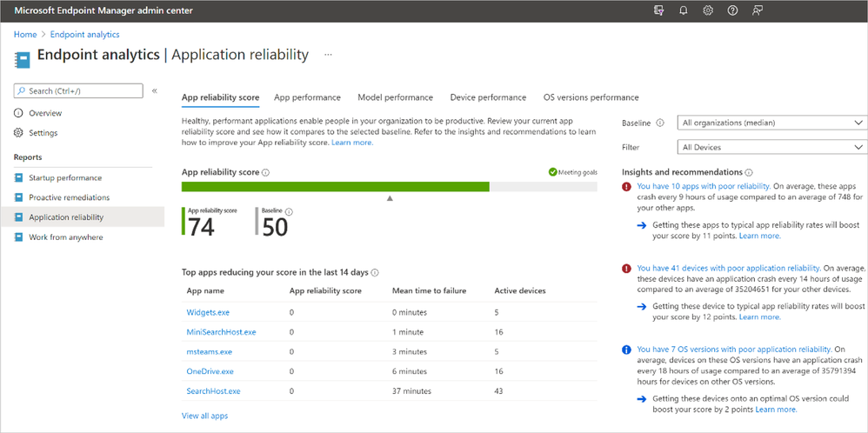Open Overview in the sidebar
The image size is (868, 433).
tap(45, 113)
